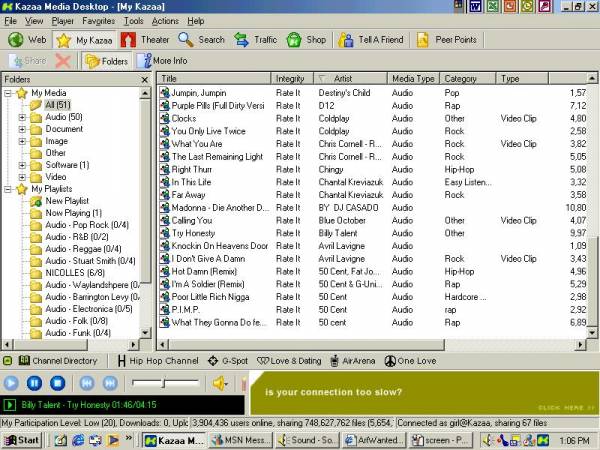
Task: Sort the list by Title column
Action: [214, 78]
